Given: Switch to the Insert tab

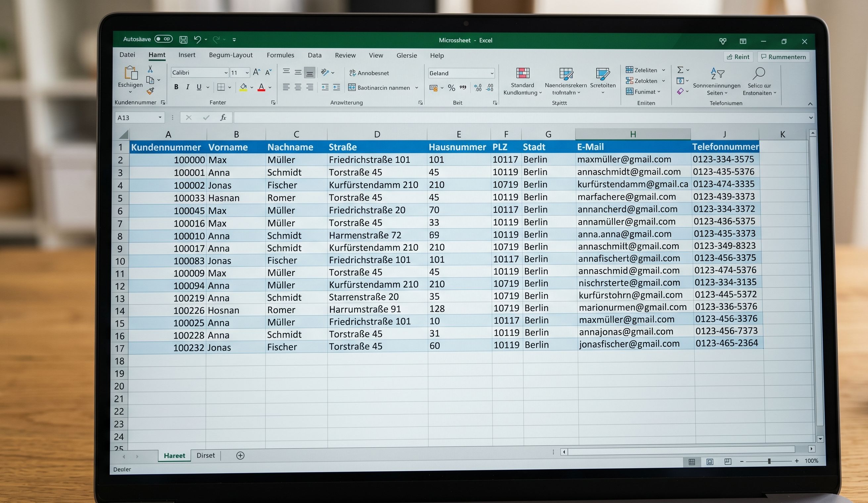Looking at the screenshot, I should coord(187,55).
